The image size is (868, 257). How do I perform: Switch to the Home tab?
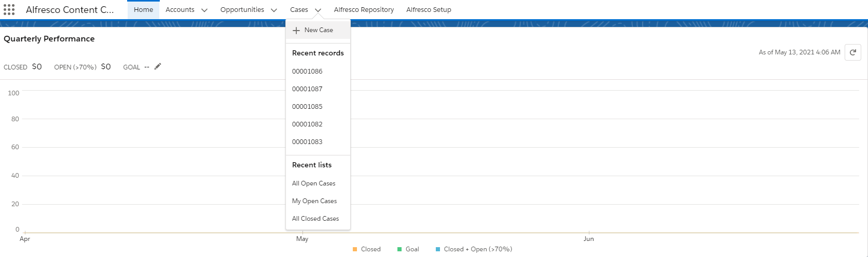[143, 10]
